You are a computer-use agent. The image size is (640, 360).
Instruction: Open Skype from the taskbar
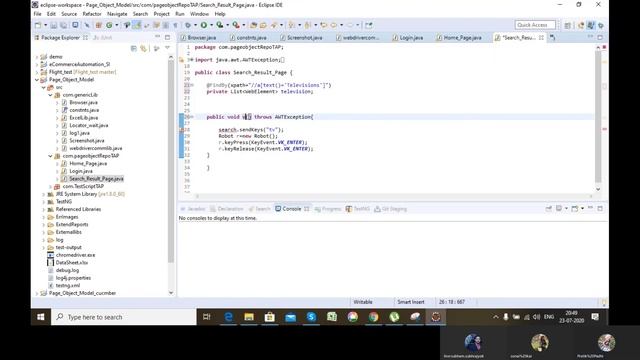pos(311,317)
